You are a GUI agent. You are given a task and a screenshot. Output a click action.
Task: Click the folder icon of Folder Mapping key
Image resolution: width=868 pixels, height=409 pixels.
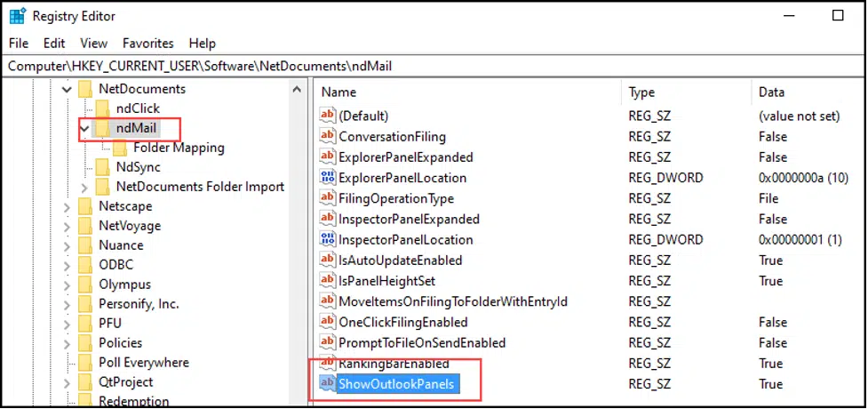point(120,148)
